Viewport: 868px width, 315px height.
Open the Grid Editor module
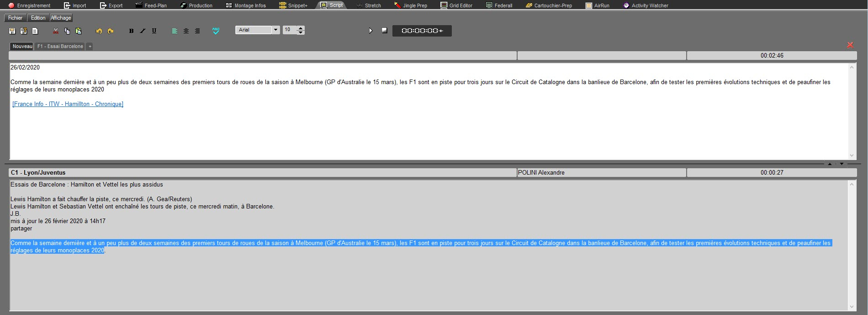456,5
